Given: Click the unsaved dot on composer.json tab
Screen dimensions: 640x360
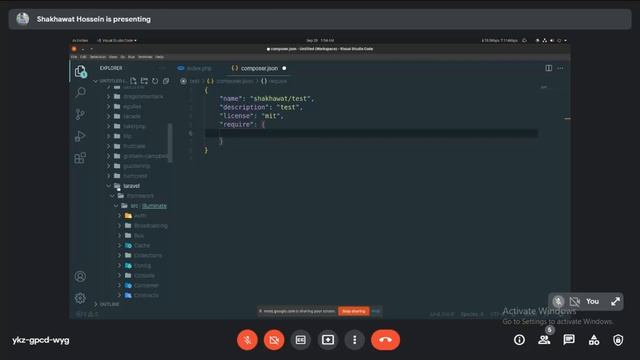Looking at the screenshot, I should click(x=284, y=68).
